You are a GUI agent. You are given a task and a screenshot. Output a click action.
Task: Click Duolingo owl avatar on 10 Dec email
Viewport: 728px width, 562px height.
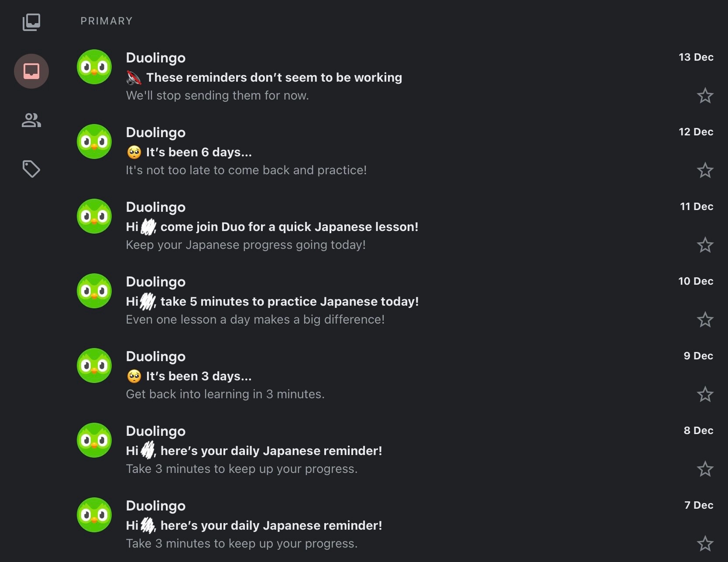pos(94,291)
